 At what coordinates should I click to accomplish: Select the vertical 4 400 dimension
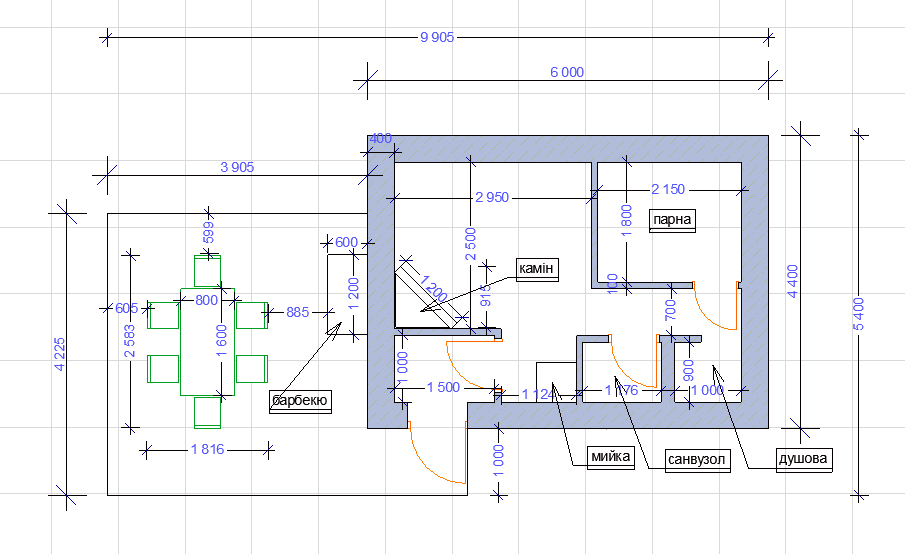pyautogui.click(x=792, y=281)
